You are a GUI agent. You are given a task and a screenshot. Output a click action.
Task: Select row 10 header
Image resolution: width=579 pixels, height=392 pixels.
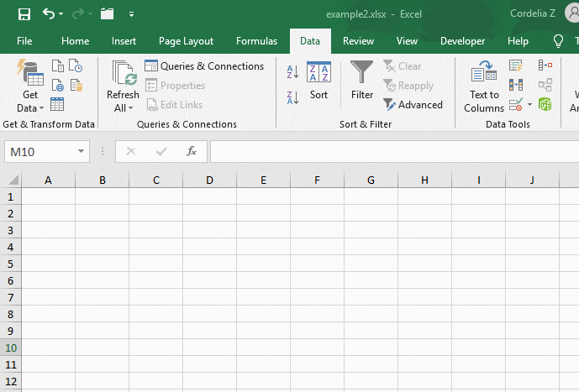tap(10, 348)
